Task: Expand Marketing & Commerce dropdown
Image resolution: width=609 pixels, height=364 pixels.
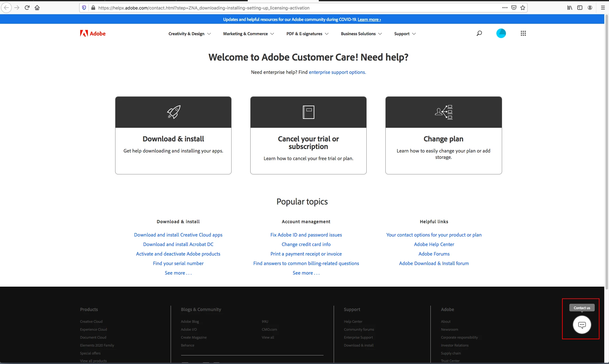Action: [248, 34]
